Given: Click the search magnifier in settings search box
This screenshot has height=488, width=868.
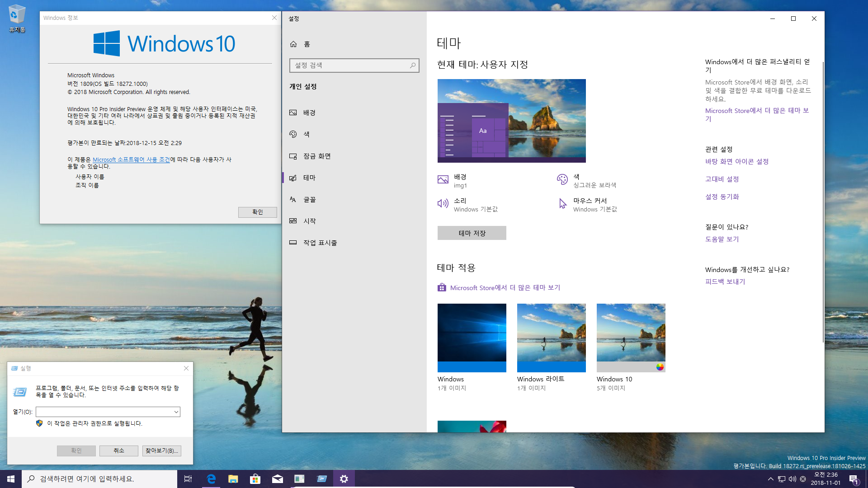Looking at the screenshot, I should click(x=412, y=66).
